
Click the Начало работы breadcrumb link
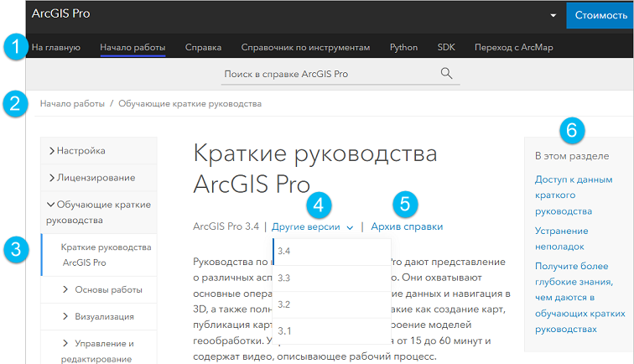coord(72,103)
